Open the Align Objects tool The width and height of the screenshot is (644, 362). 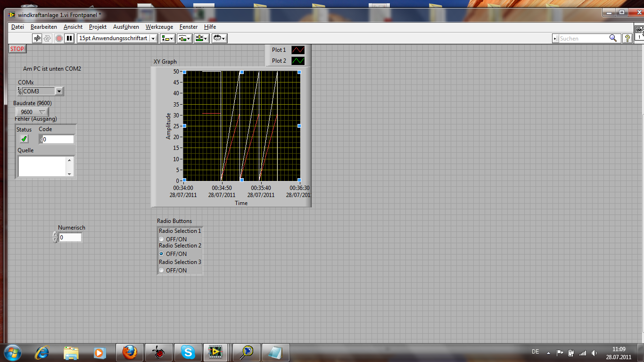tap(167, 38)
